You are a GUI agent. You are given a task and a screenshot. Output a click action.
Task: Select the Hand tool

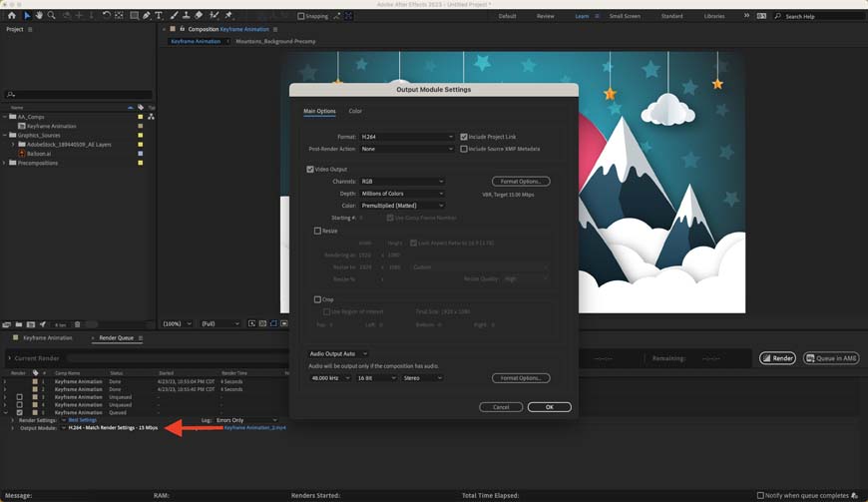(x=39, y=16)
